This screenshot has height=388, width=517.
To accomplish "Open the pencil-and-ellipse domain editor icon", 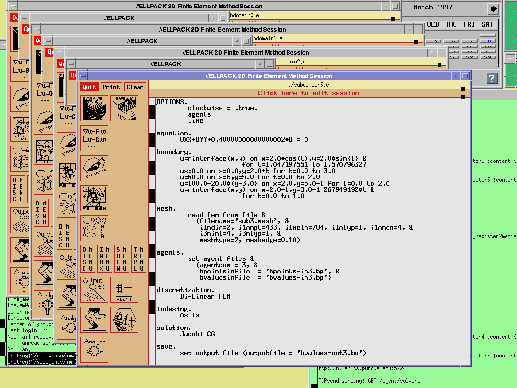I will pos(94,167).
